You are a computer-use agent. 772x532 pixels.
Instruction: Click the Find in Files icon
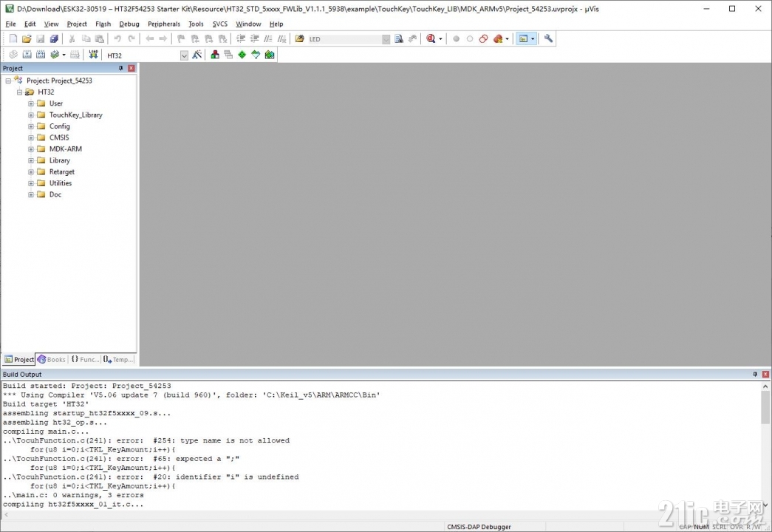299,39
